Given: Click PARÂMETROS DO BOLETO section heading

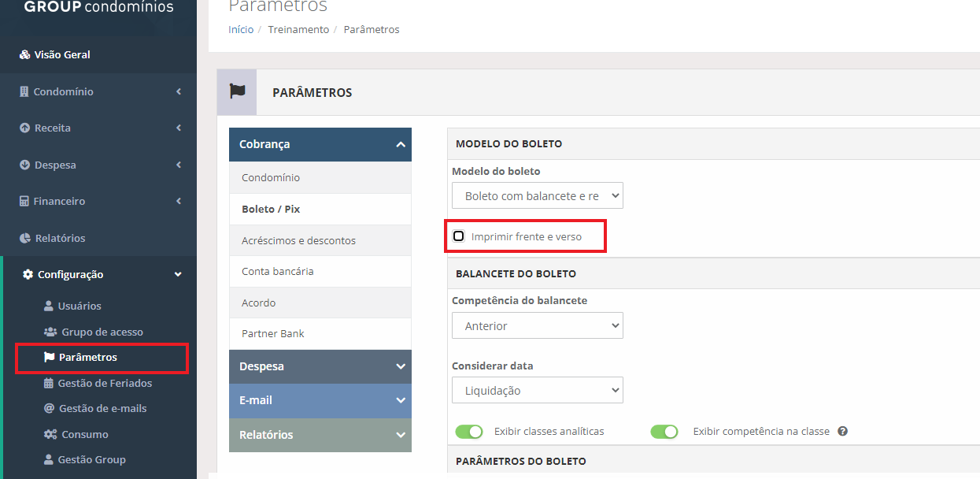Looking at the screenshot, I should pos(521,461).
